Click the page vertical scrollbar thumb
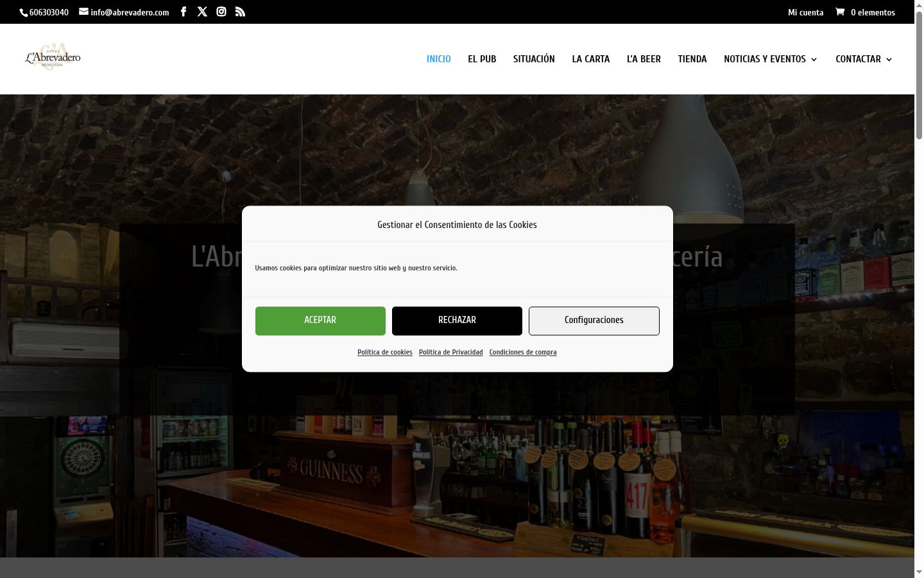Viewport: 924px width, 578px height. point(919,75)
